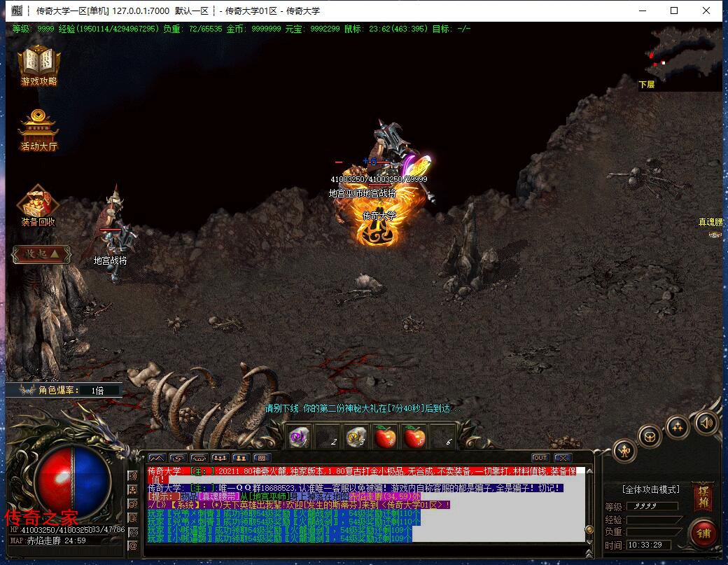Click the 请别下线 mystery gift countdown text
728x565 pixels.
click(x=363, y=409)
